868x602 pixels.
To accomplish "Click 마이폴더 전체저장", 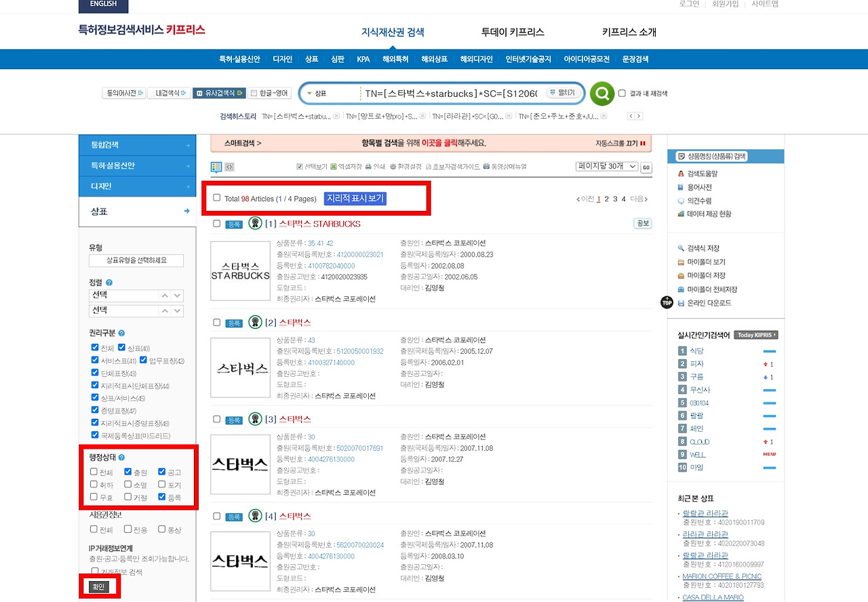I will tap(707, 289).
